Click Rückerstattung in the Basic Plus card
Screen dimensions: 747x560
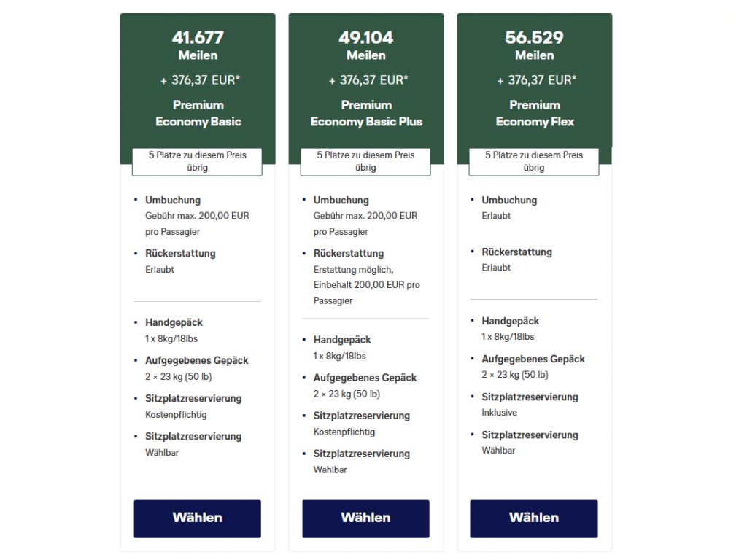tap(348, 254)
